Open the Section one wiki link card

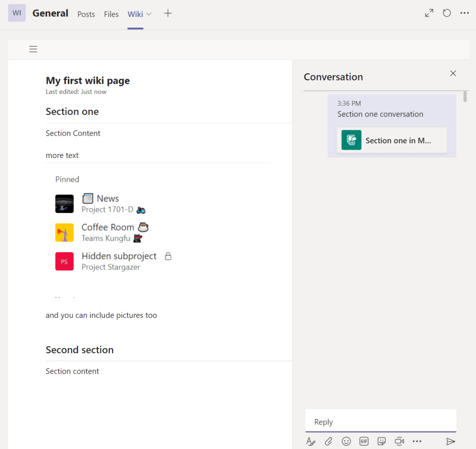point(392,140)
